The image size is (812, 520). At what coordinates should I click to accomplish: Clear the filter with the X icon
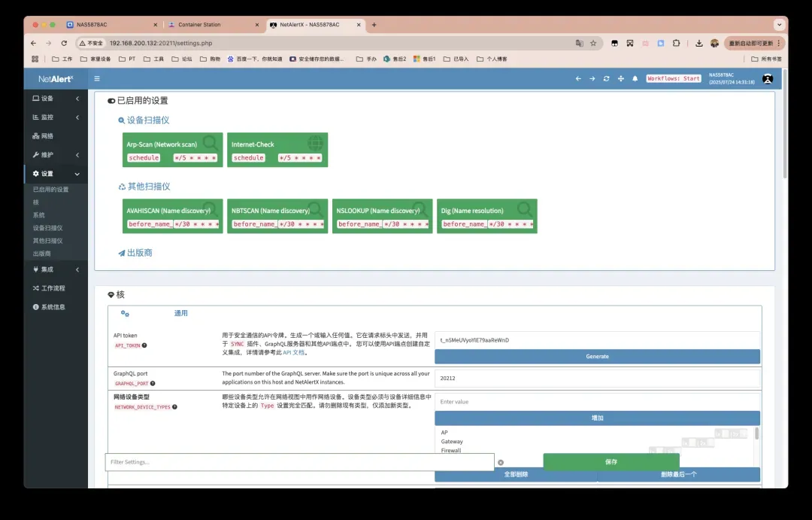coord(501,462)
